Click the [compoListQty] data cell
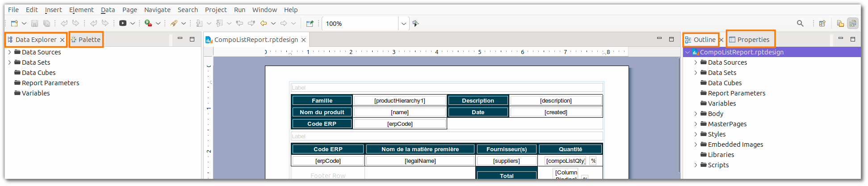 point(566,161)
